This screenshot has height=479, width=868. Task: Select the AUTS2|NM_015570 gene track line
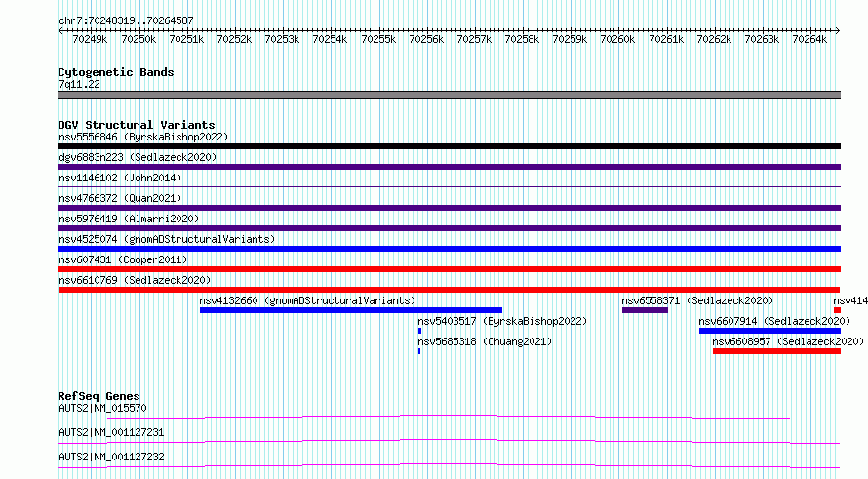[449, 417]
